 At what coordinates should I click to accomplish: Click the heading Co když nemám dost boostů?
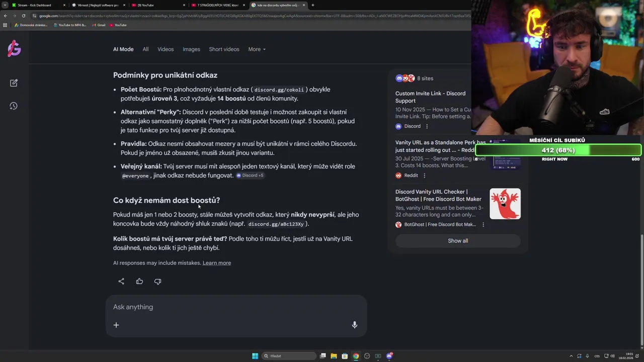point(167,200)
